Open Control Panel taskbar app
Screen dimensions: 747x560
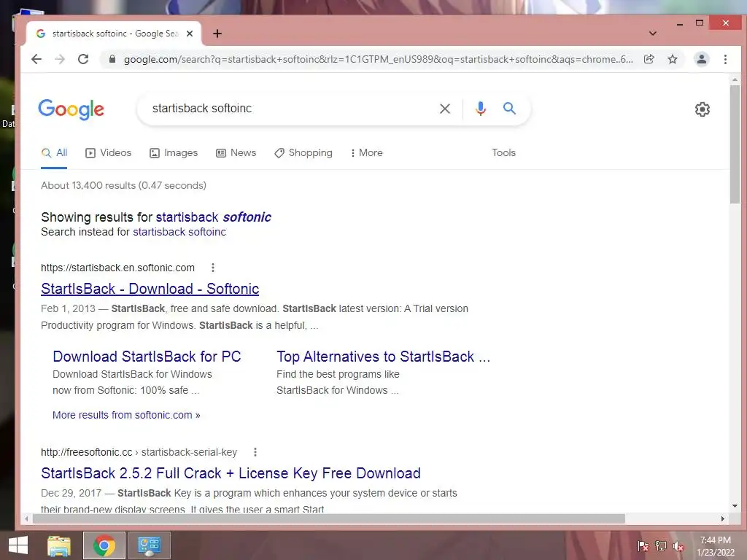[150, 545]
